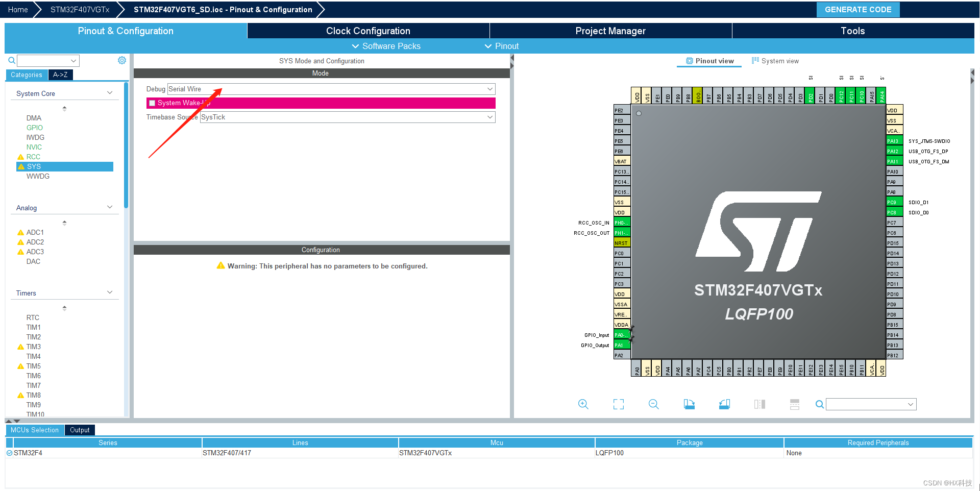Click the peripheral search magnifier icon
980x491 pixels.
[12, 61]
